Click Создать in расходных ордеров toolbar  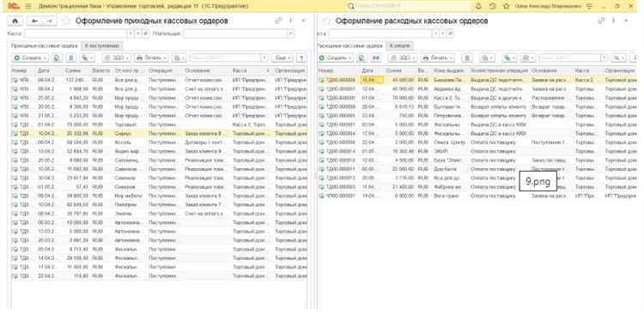pos(336,58)
